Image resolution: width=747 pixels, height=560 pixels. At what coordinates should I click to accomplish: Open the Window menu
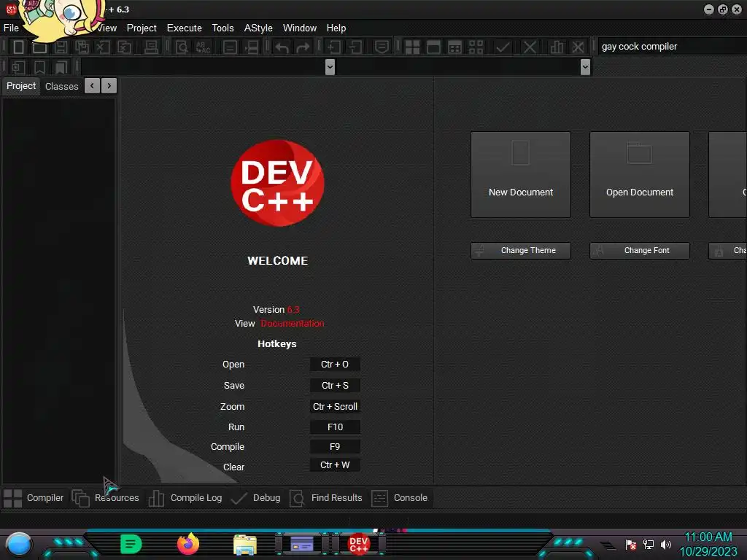(300, 28)
